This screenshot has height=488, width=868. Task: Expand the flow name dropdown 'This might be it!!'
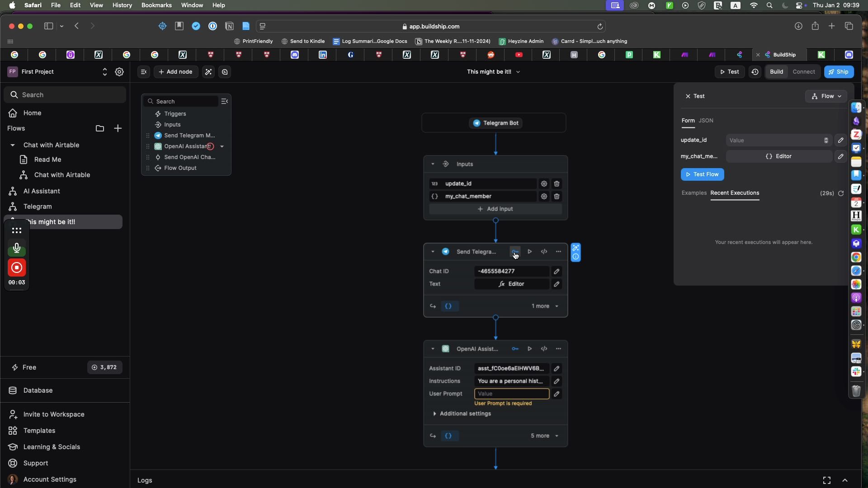click(x=518, y=71)
